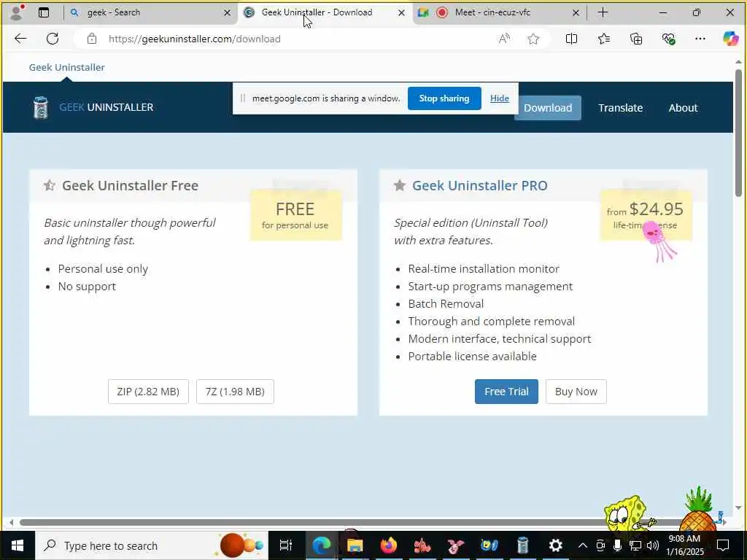Close the Meet tab
747x560 pixels.
(x=576, y=13)
